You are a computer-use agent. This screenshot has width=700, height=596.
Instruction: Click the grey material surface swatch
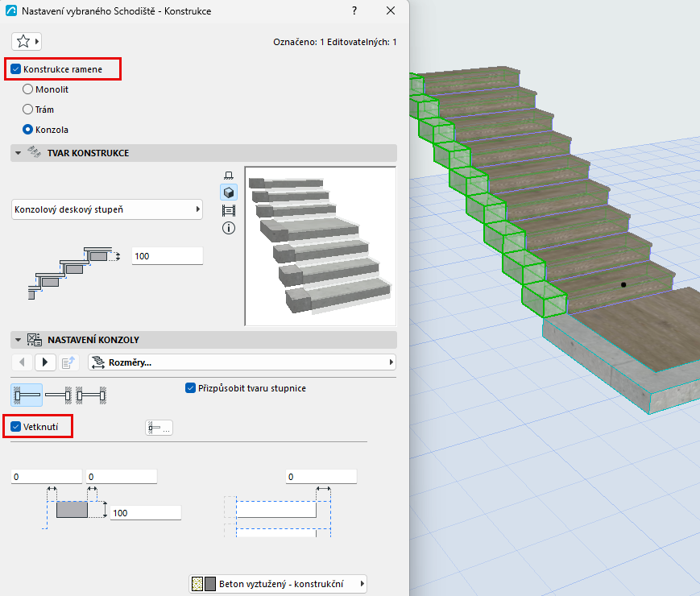(209, 583)
